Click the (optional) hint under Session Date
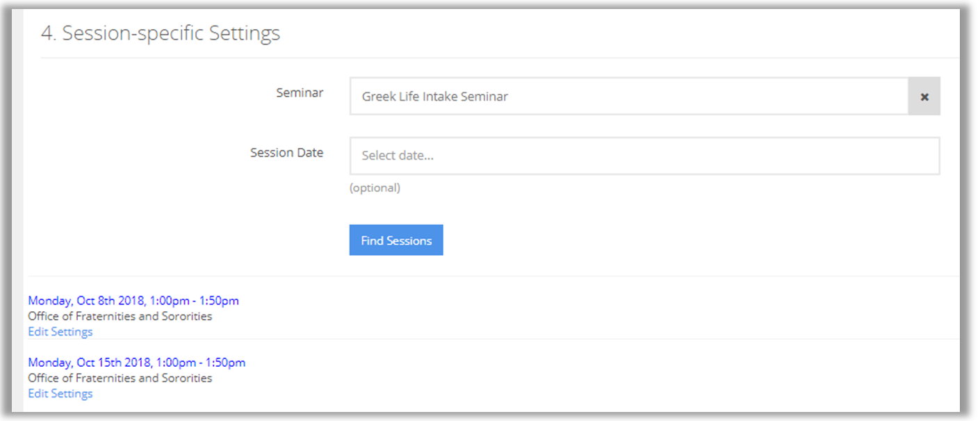Viewport: 980px width, 421px height. pos(375,188)
